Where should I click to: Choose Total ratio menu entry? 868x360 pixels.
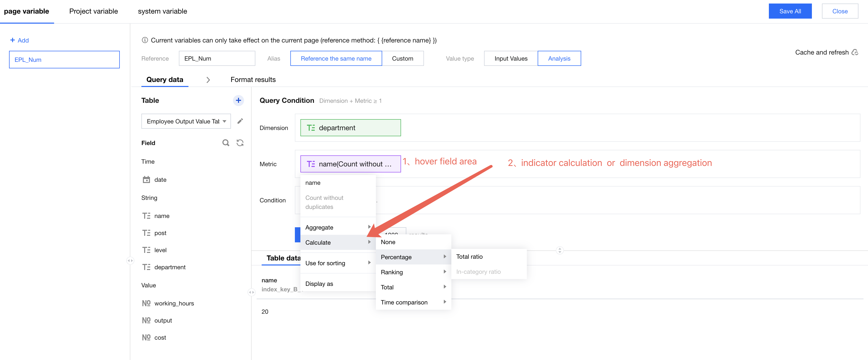(x=469, y=257)
